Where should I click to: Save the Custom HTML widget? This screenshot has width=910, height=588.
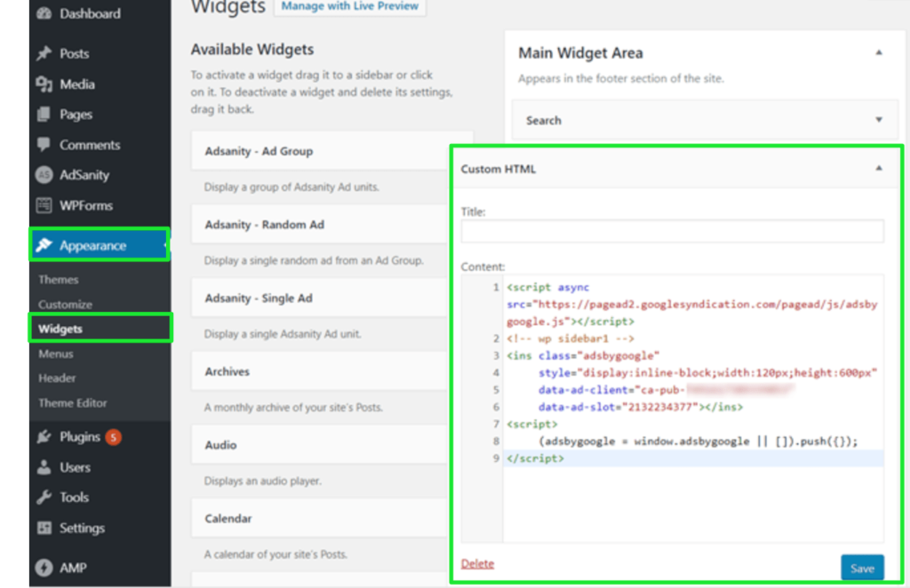coord(862,568)
